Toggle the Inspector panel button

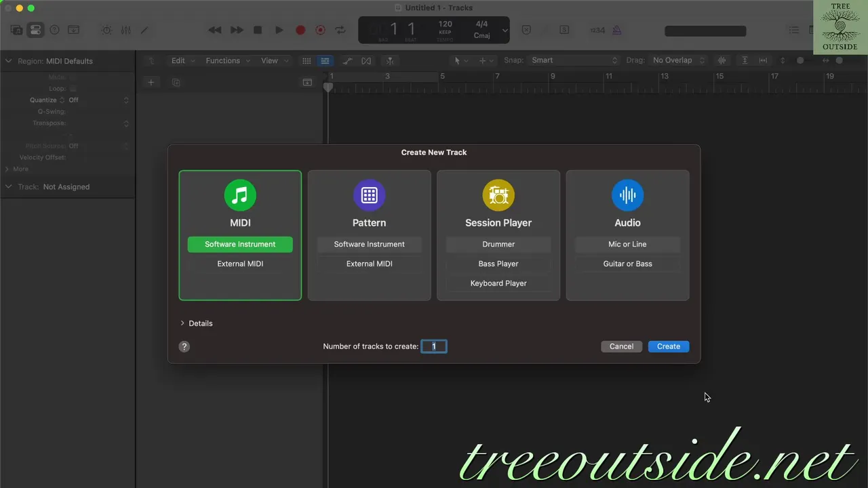click(x=35, y=30)
